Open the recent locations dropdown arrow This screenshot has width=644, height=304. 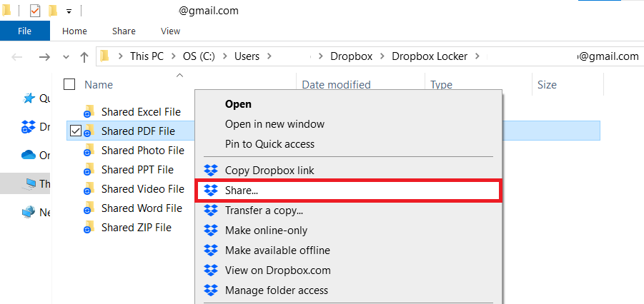(66, 57)
